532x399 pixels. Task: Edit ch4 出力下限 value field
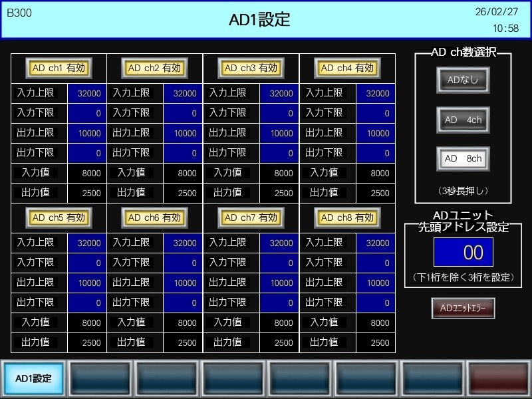tap(376, 154)
